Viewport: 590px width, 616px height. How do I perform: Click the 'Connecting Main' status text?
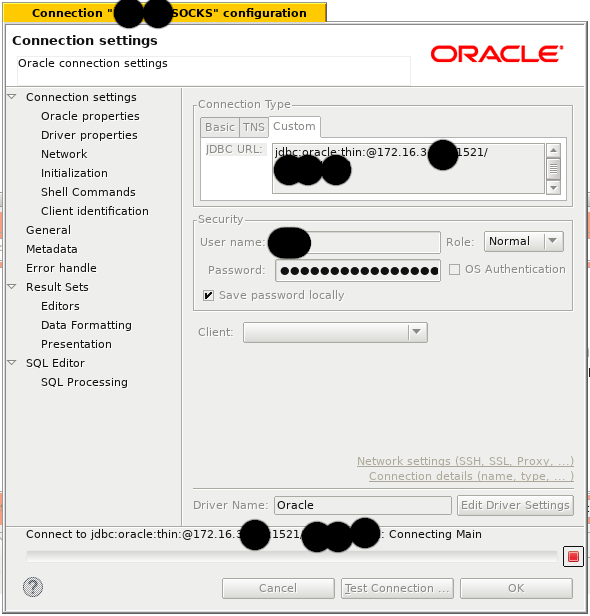[x=435, y=534]
